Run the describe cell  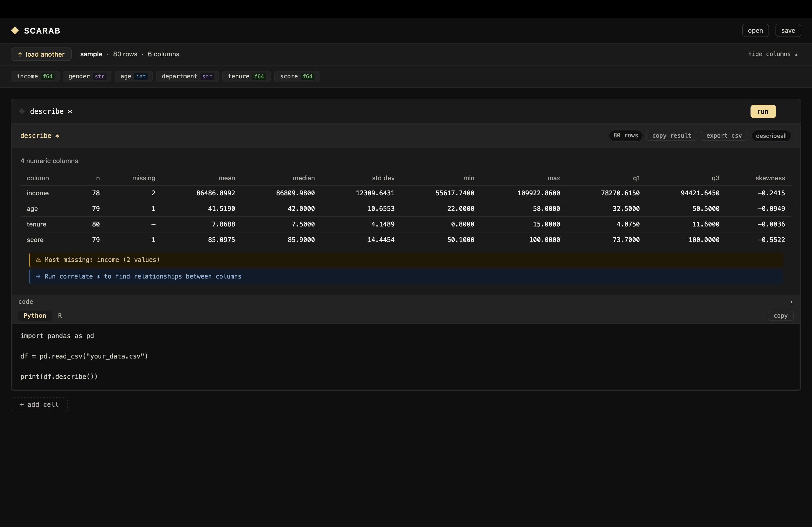point(763,111)
